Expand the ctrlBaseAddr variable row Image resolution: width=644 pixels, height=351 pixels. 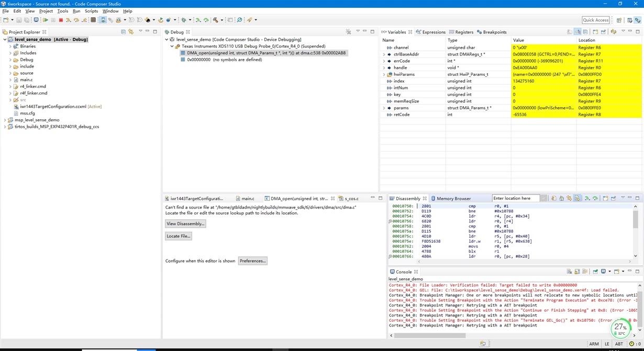tap(384, 54)
